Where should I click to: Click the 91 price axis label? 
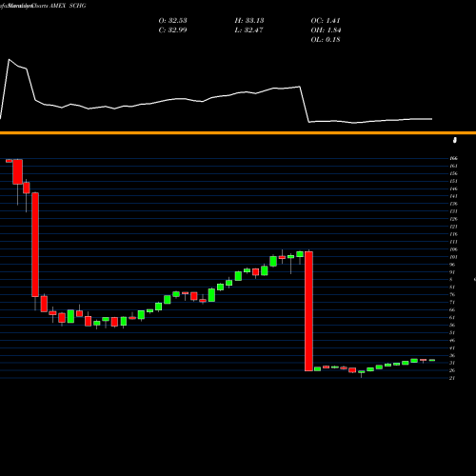[x=452, y=272]
